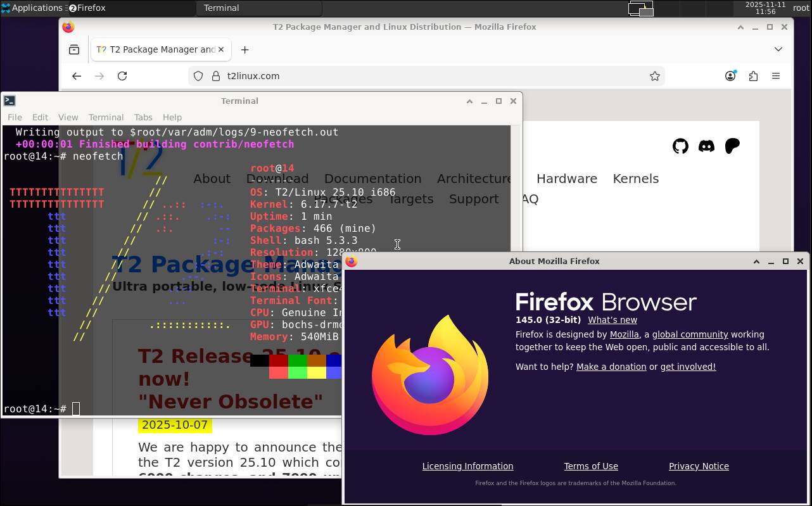This screenshot has width=812, height=506.
Task: Open Firefox hamburger application menu
Action: (x=776, y=76)
